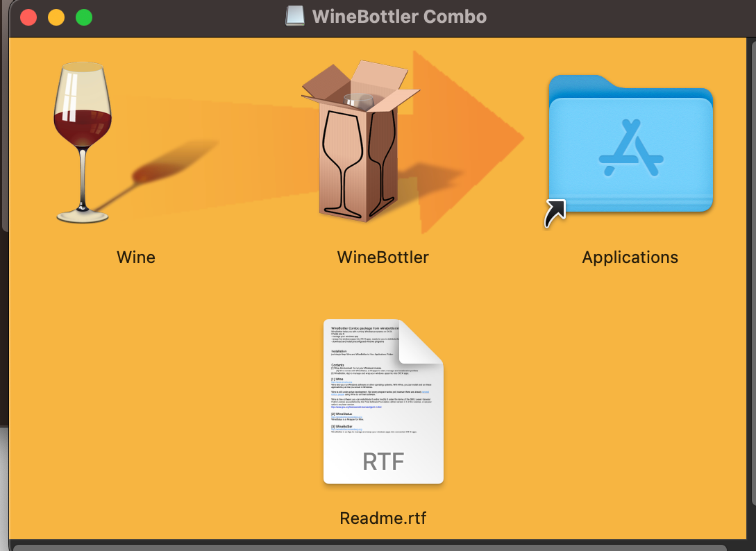756x551 pixels.
Task: Close the WineBottler Combo window
Action: pos(28,17)
